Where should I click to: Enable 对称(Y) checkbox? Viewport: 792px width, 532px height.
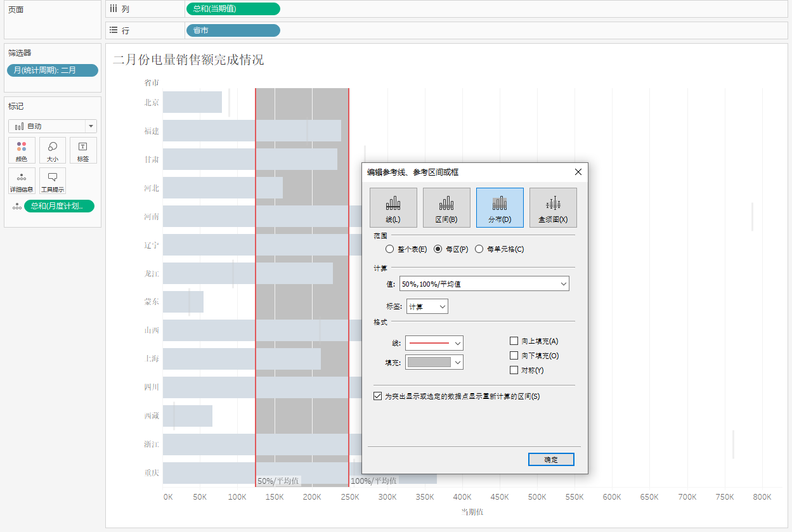[514, 370]
